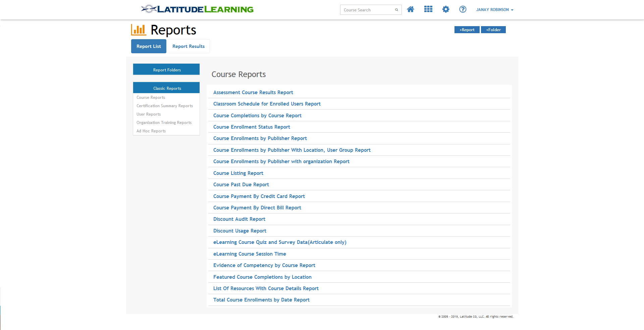Image resolution: width=644 pixels, height=330 pixels.
Task: Create a new report with +Report
Action: click(x=467, y=29)
